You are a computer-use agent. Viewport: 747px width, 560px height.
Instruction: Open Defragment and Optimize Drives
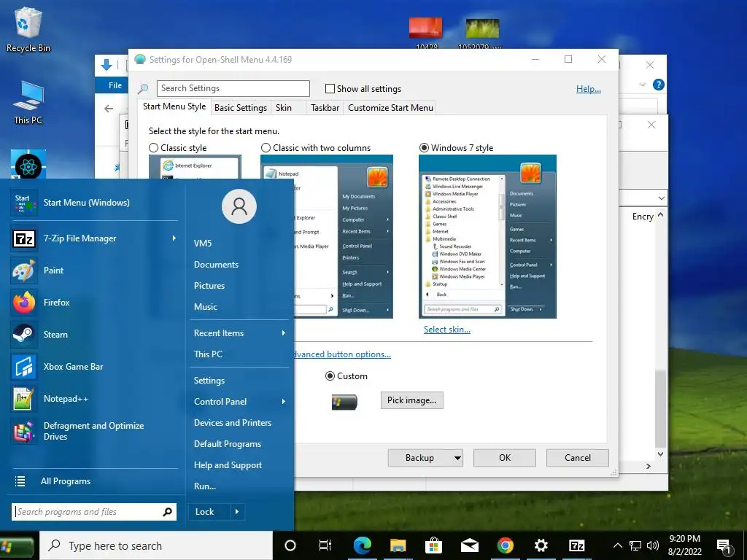94,431
